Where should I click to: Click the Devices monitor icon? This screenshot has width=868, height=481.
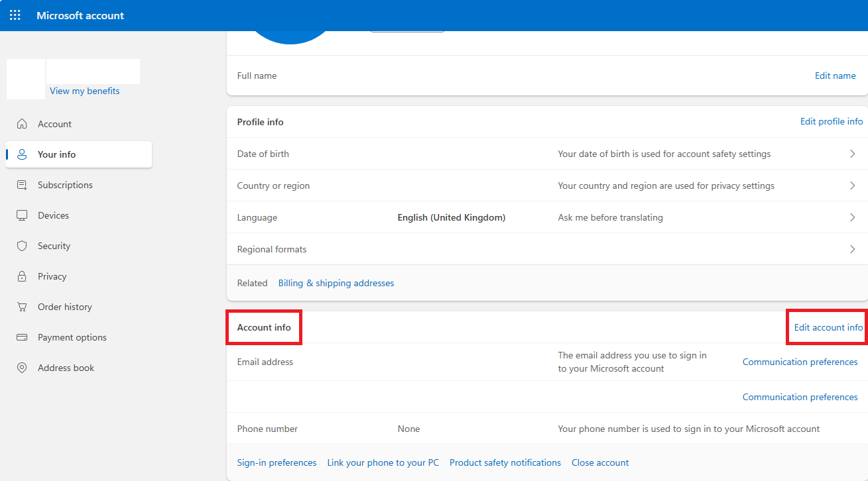pyautogui.click(x=22, y=215)
